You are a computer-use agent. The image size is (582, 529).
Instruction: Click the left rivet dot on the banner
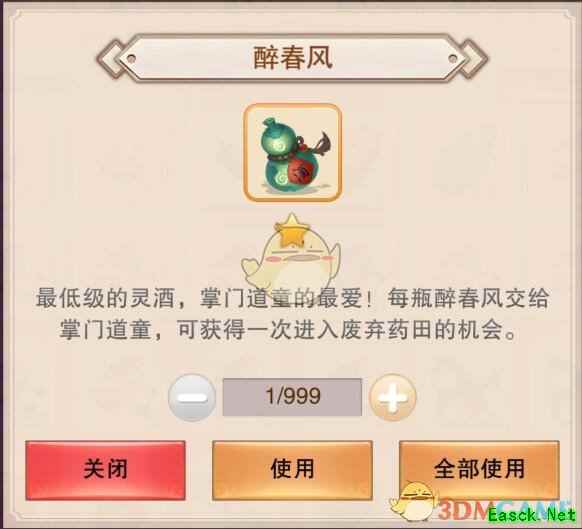131,59
